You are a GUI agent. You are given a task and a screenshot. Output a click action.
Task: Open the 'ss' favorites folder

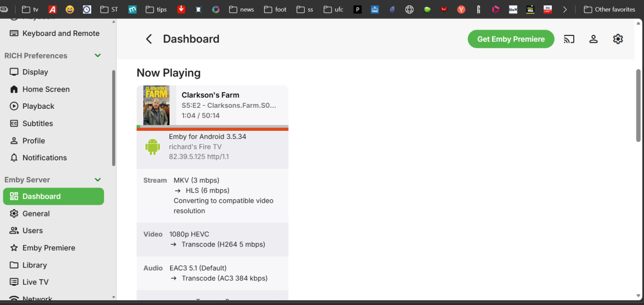(305, 9)
